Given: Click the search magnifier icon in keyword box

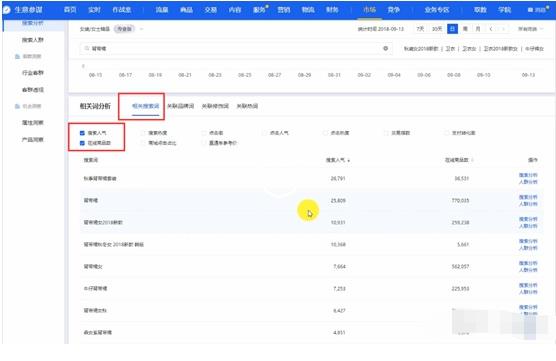Looking at the screenshot, I should point(87,48).
